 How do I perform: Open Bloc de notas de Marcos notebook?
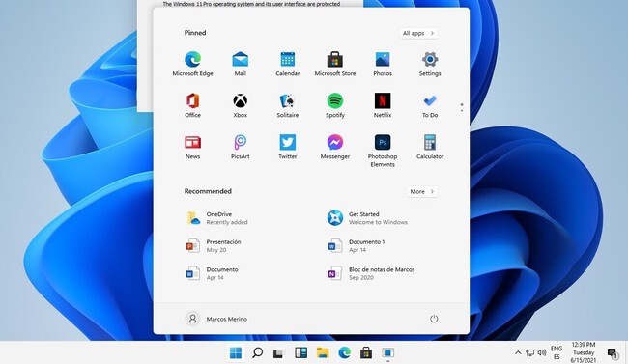pyautogui.click(x=371, y=273)
